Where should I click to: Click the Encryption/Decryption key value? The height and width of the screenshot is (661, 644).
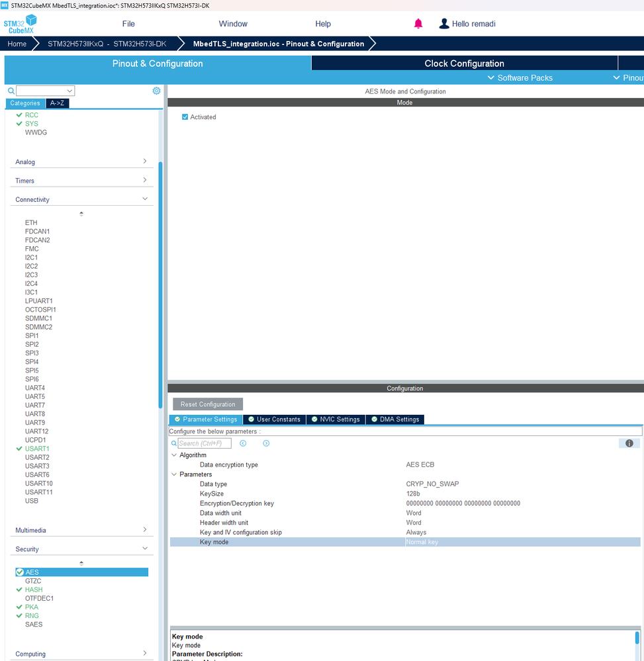[x=463, y=504]
